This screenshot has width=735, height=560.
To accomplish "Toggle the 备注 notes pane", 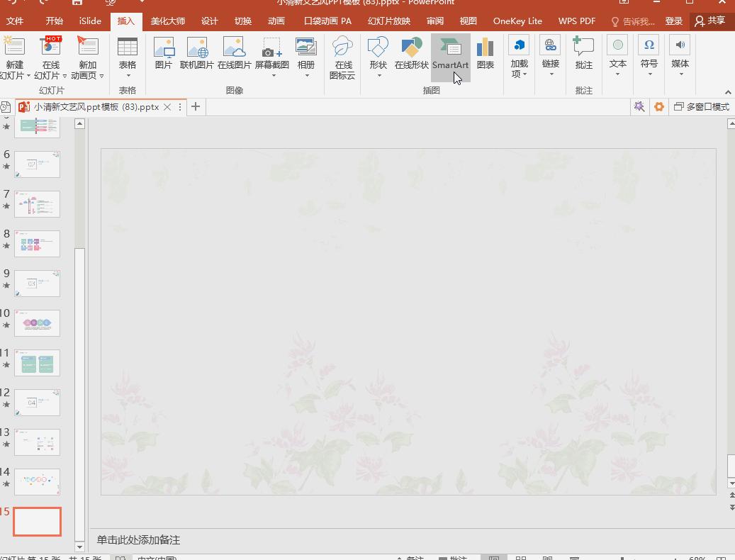I will (x=411, y=556).
